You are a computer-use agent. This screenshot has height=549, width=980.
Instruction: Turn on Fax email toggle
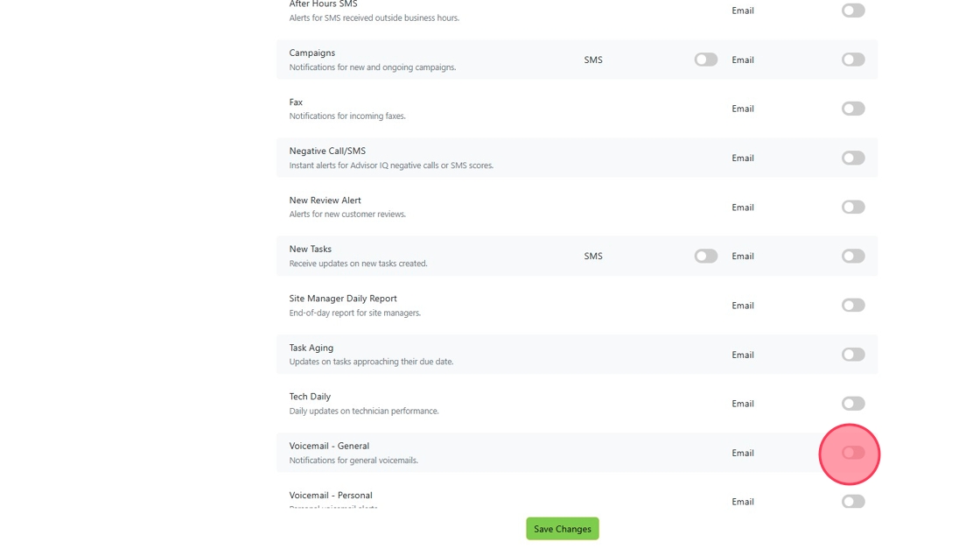(853, 109)
